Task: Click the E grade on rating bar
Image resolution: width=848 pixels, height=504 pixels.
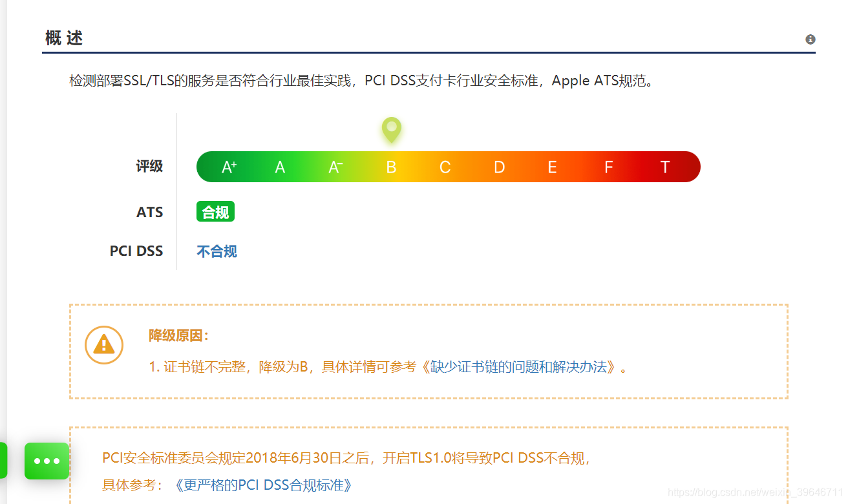Action: point(553,167)
